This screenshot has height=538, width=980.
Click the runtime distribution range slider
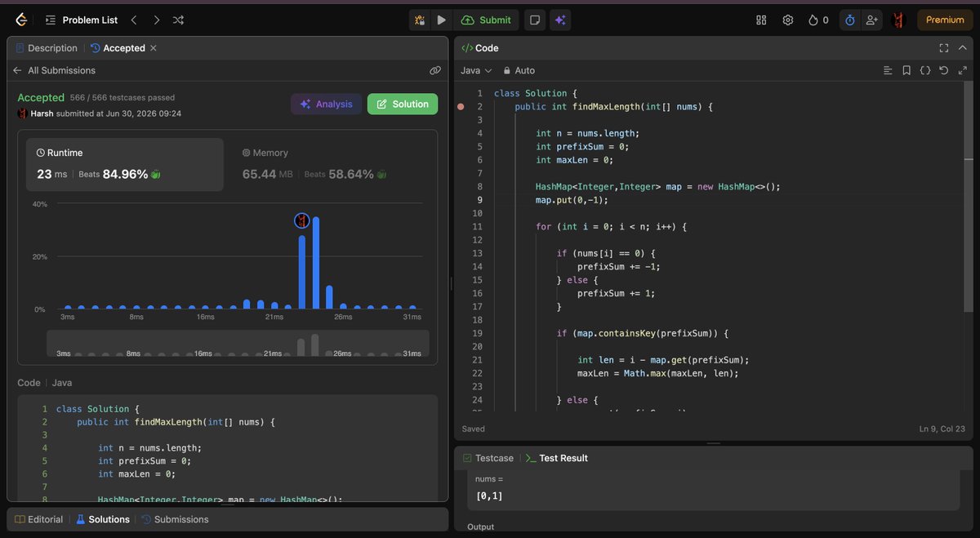238,343
